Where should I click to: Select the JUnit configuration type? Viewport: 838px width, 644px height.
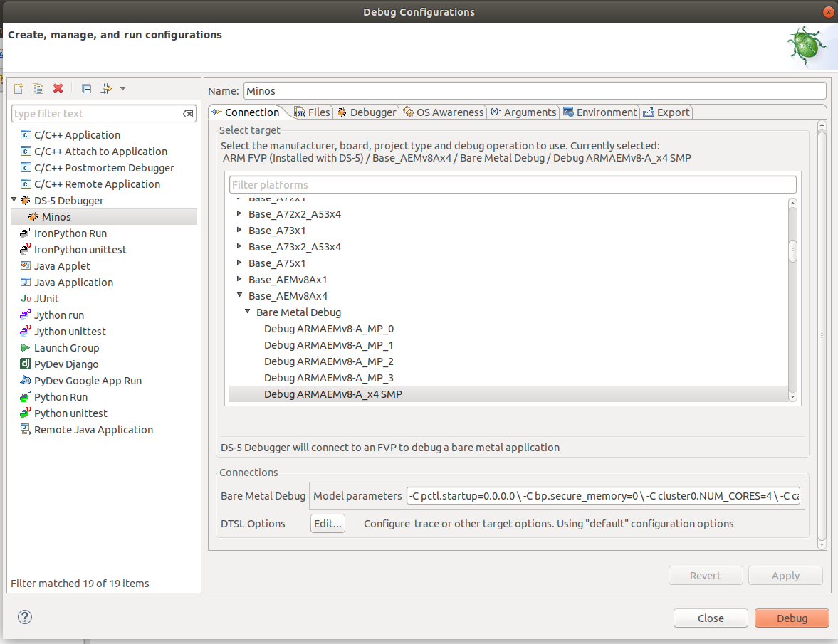click(x=48, y=298)
